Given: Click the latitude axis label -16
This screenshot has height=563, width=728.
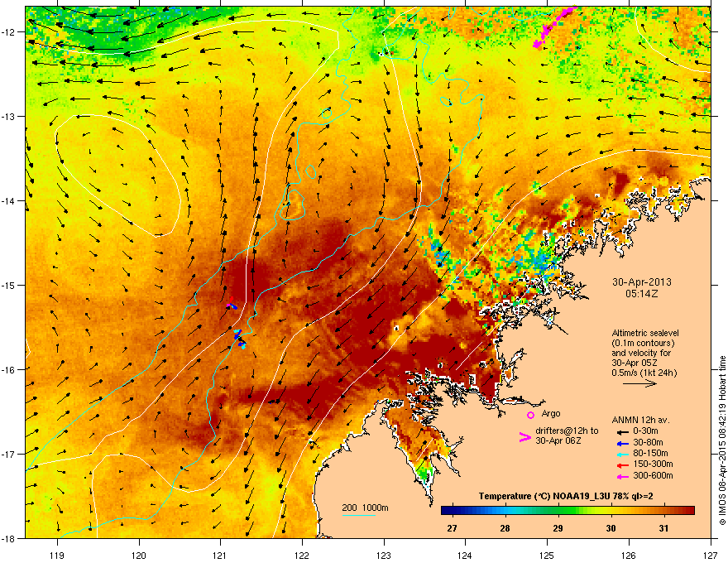Looking at the screenshot, I should point(9,369).
